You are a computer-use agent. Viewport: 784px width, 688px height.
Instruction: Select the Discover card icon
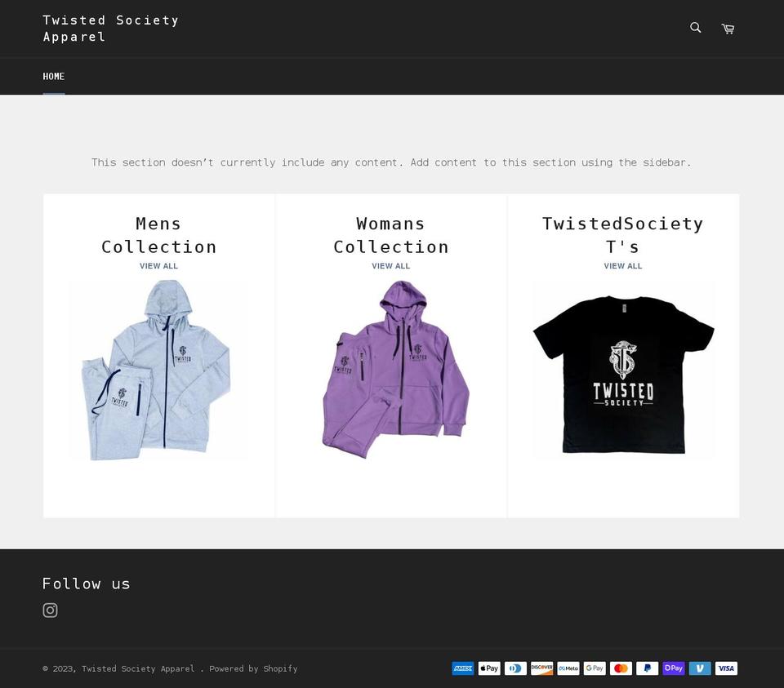pos(542,668)
